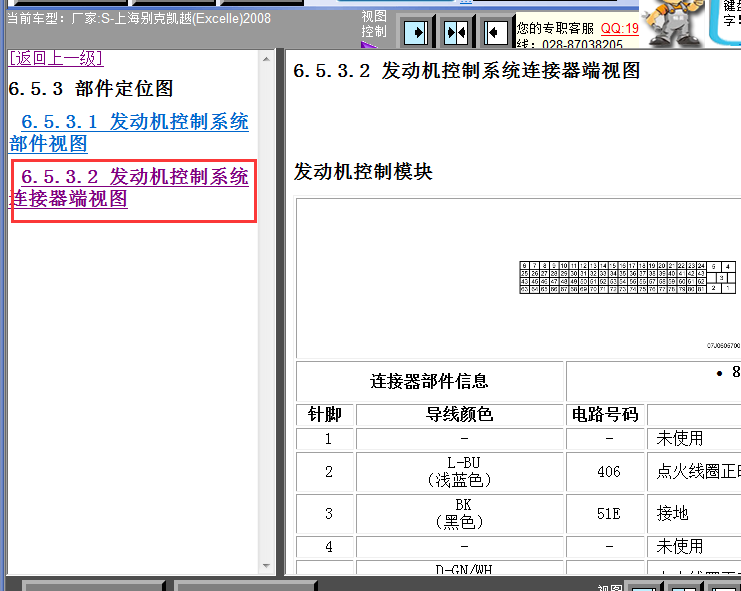Screen dimensions: 741x591
Task: Click the left panel vertical scrollbar track
Action: click(x=266, y=300)
